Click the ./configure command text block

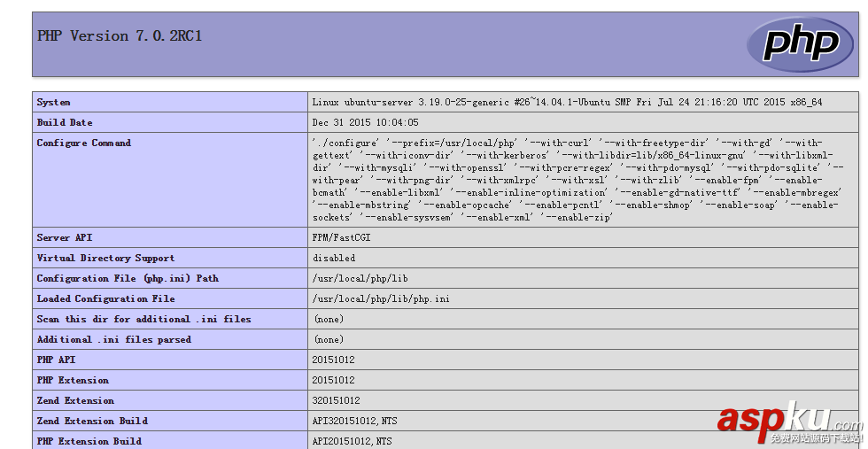576,180
